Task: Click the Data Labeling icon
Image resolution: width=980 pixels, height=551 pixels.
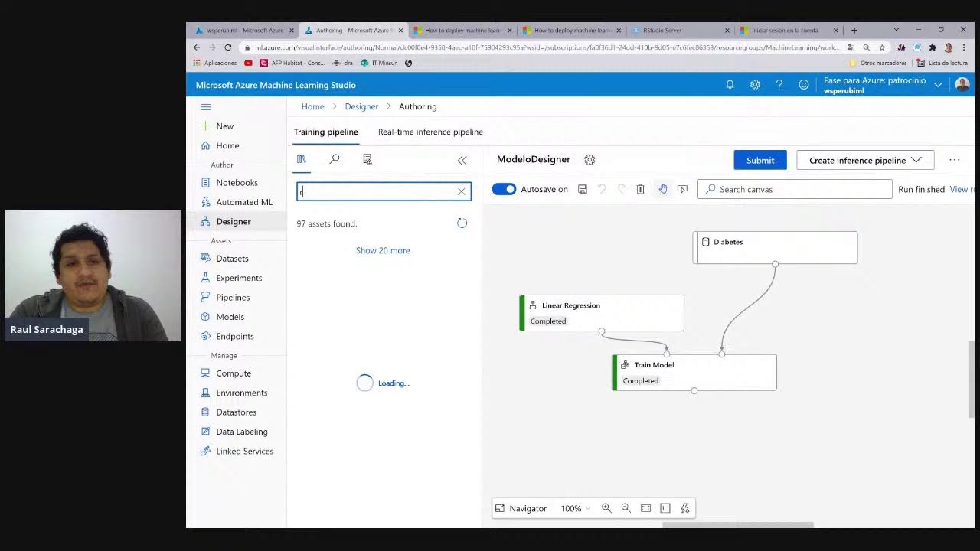Action: point(205,432)
